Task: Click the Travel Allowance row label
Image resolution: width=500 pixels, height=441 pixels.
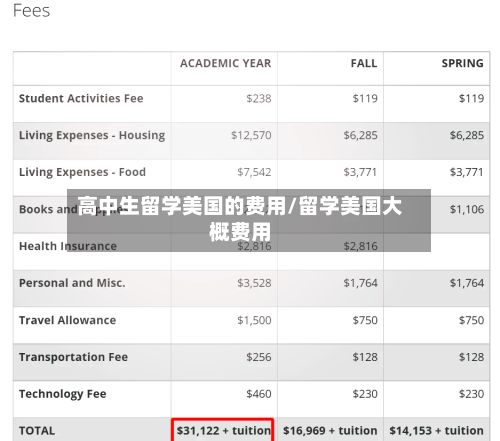Action: 68,320
